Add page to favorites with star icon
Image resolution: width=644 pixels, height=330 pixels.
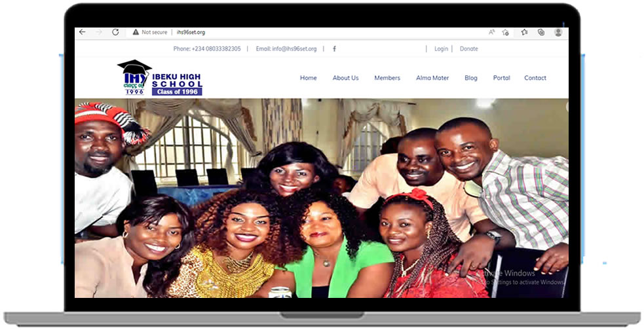[506, 32]
